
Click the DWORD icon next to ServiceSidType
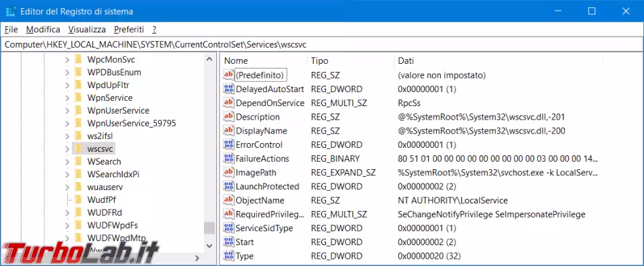coord(228,228)
